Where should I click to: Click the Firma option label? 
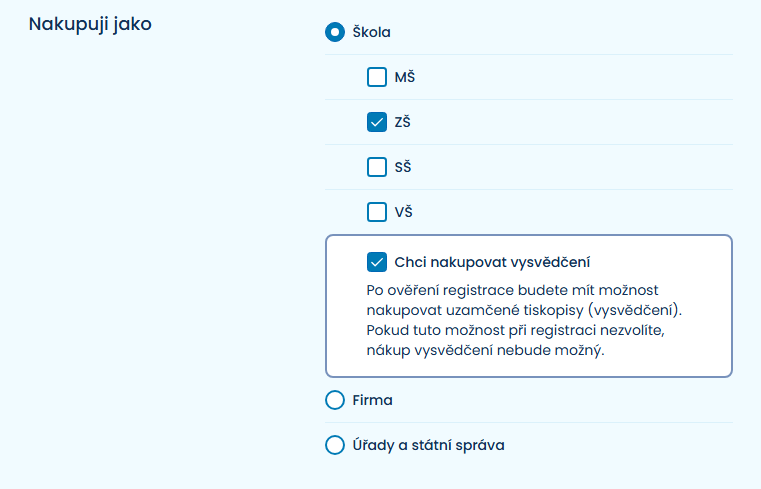[373, 400]
